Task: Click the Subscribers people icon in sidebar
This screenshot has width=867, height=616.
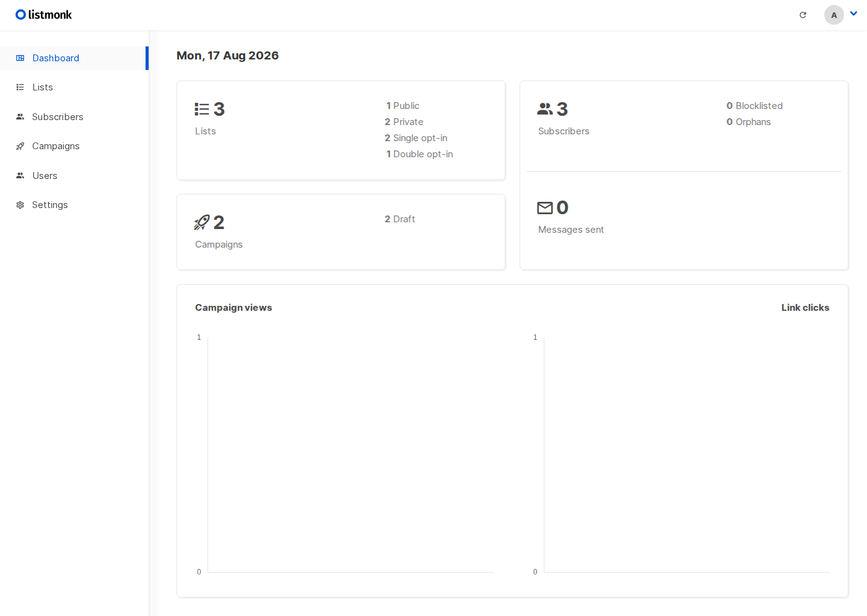Action: pos(20,117)
